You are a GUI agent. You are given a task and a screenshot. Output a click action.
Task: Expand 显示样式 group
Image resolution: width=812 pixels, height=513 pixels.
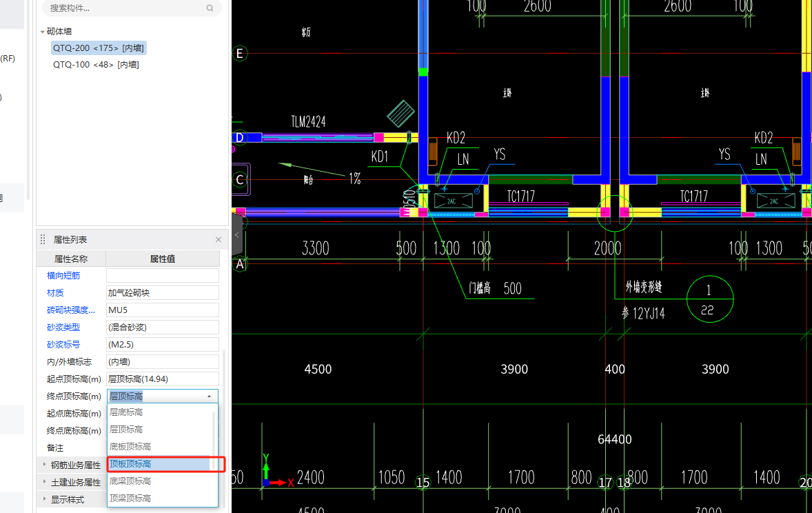click(x=45, y=499)
